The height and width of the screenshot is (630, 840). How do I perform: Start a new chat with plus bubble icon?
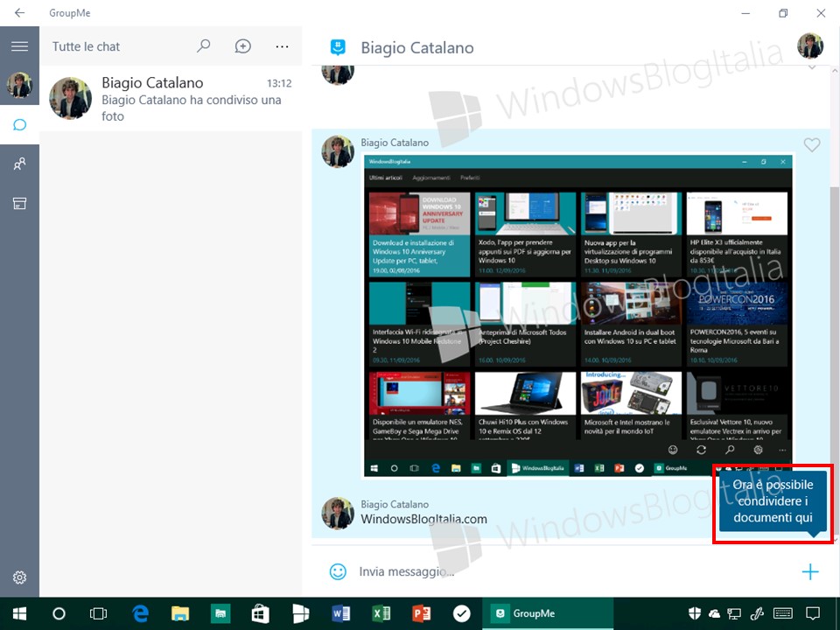point(242,46)
